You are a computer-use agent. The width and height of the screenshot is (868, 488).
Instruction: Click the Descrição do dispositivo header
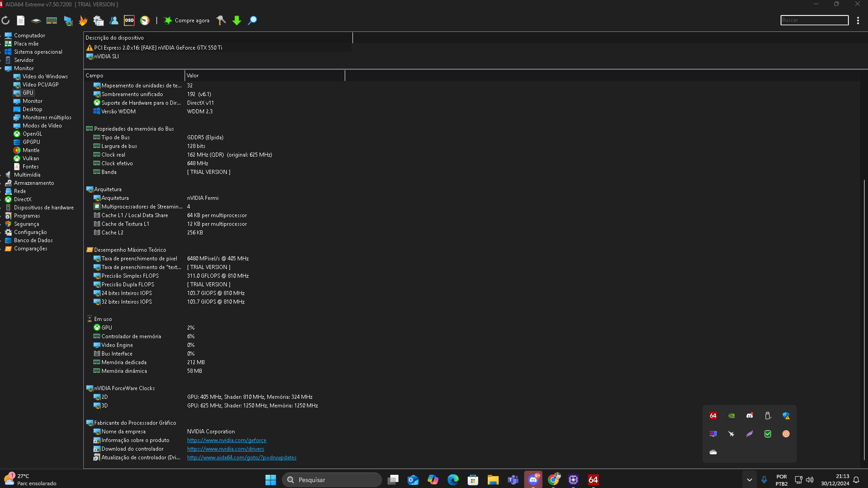(x=218, y=38)
